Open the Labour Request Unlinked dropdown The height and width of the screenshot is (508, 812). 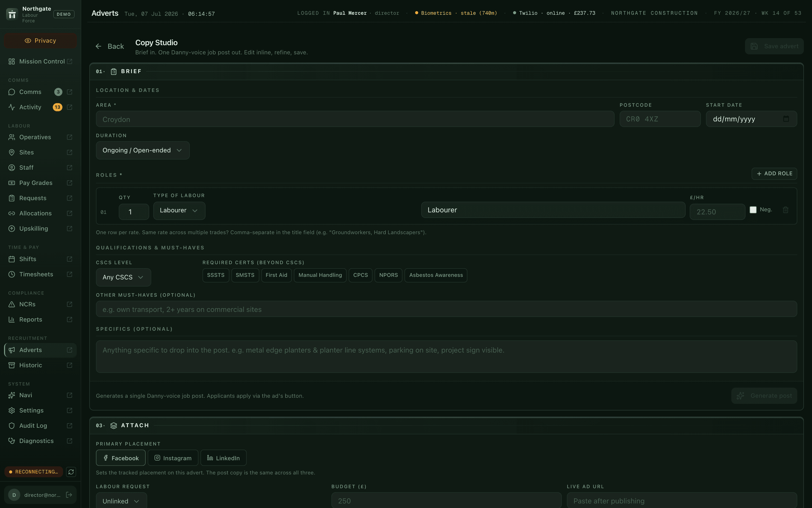click(x=122, y=501)
